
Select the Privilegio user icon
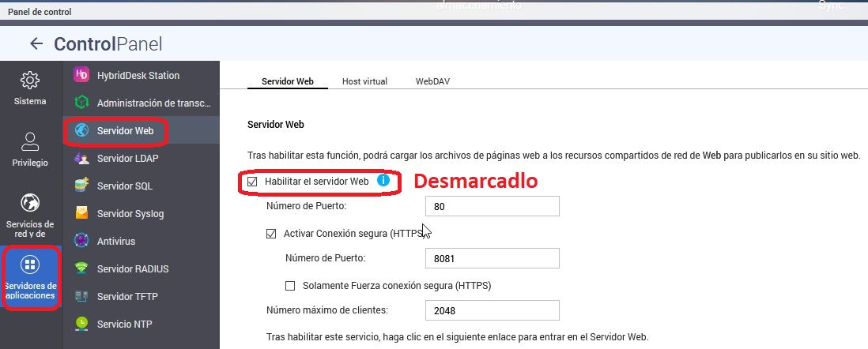[30, 142]
